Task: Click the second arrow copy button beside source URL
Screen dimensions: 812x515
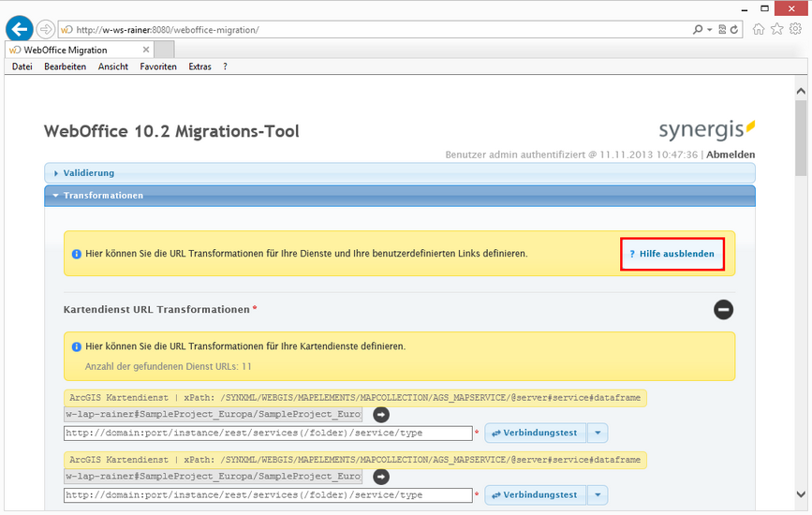Action: click(x=381, y=477)
